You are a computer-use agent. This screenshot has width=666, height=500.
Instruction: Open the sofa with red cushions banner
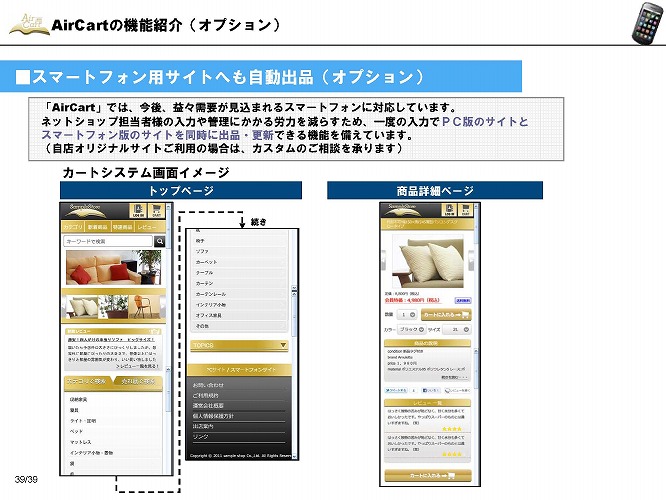[x=113, y=267]
